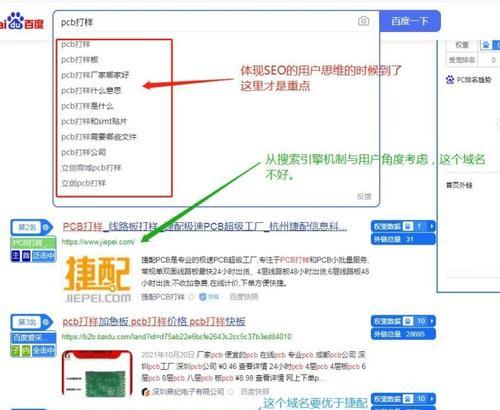Click the 第3名 rank badge
The width and height of the screenshot is (500, 410).
coord(31,322)
